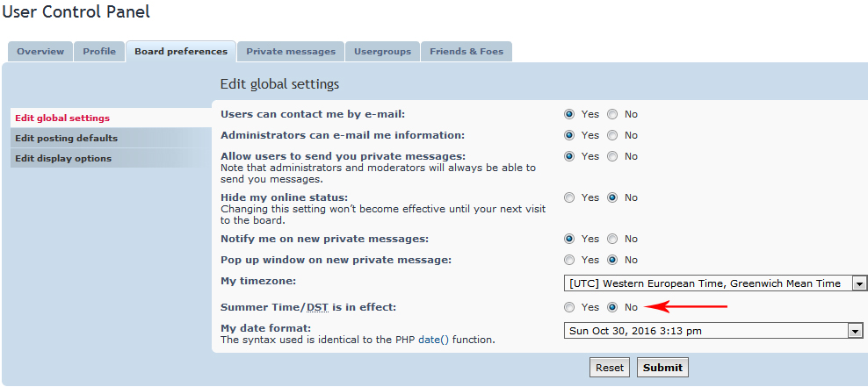
Task: Open Edit posting defaults in sidebar
Action: 66,138
